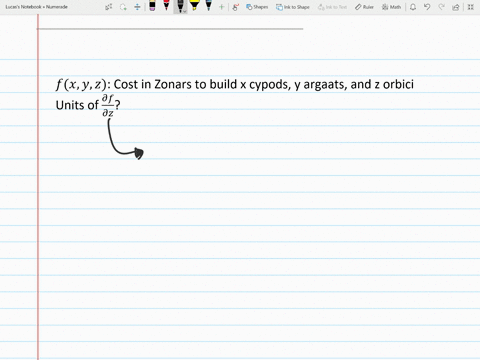
Task: Select the blue pen
Action: tap(208, 5)
